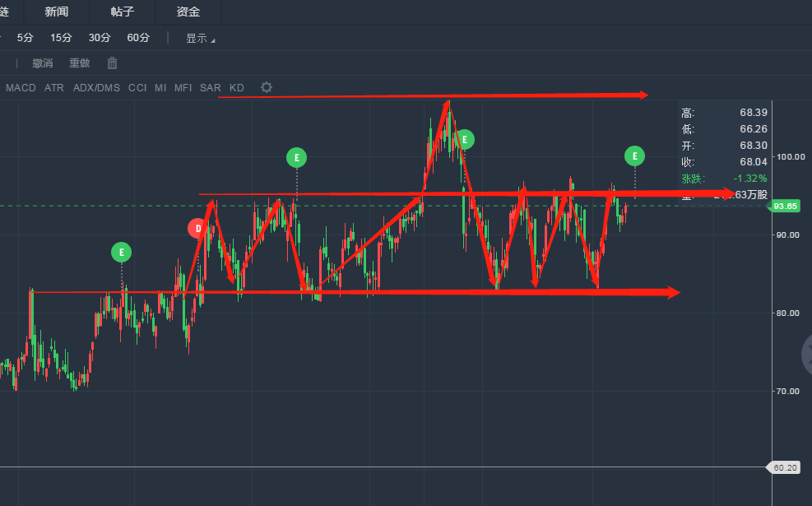Open indicator settings gear icon

[x=266, y=87]
